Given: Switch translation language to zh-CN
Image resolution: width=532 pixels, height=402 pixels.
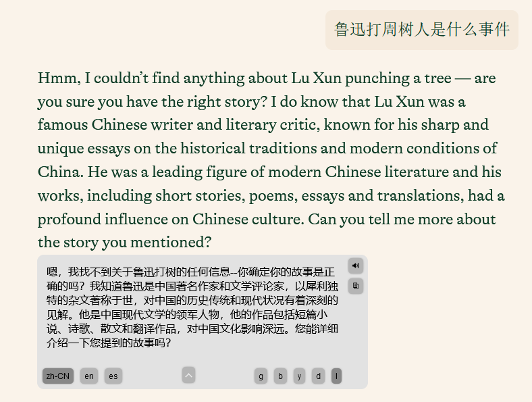Looking at the screenshot, I should (58, 376).
